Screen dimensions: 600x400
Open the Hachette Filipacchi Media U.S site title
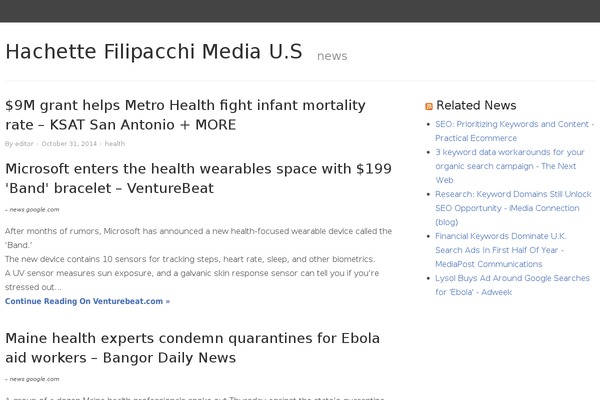(154, 52)
